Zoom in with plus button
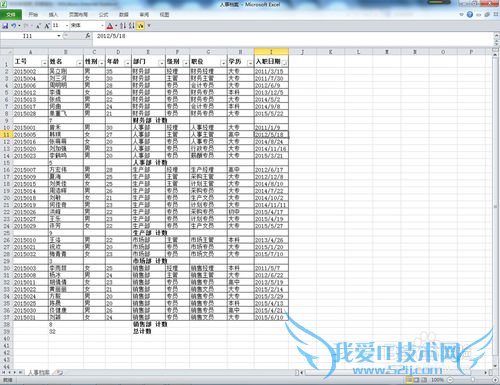The height and width of the screenshot is (385, 500). click(495, 380)
